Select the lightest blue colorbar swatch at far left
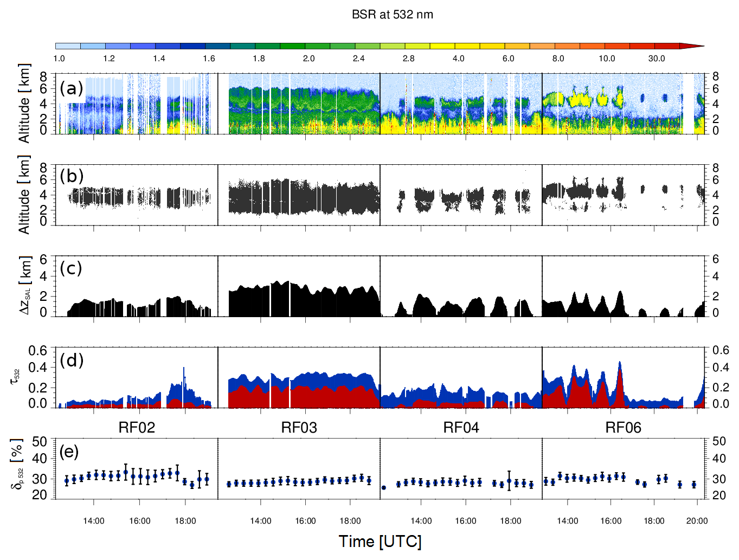The height and width of the screenshot is (560, 739). tap(68, 47)
